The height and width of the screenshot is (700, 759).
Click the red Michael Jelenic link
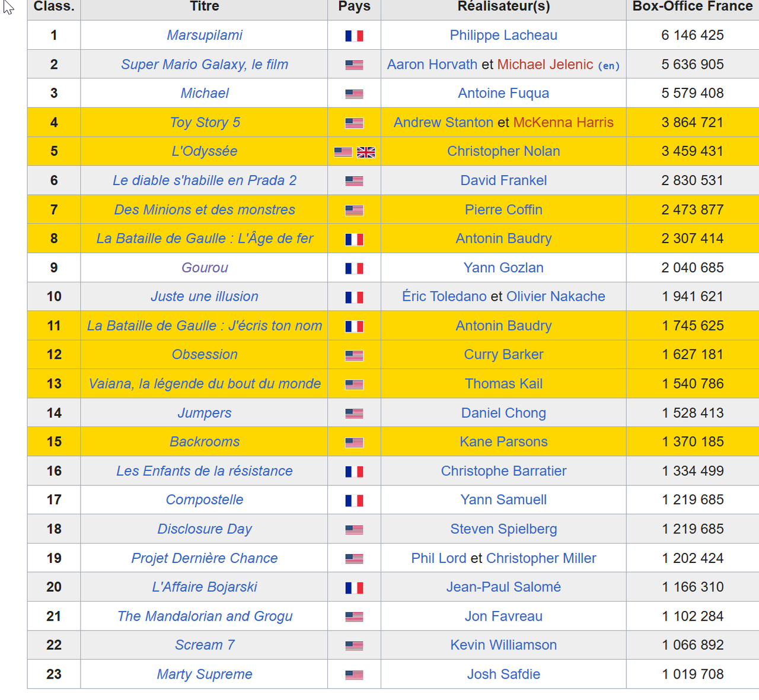coord(545,65)
